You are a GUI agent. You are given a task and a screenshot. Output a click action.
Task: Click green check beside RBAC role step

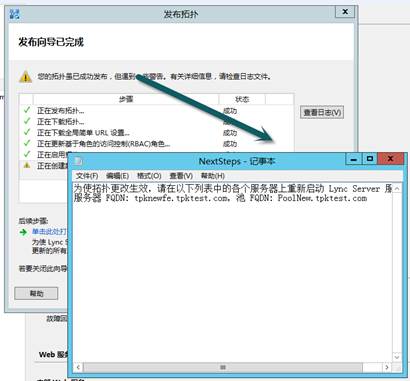[27, 143]
